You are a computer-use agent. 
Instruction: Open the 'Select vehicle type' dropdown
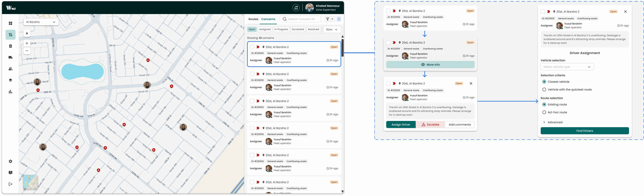(567, 67)
